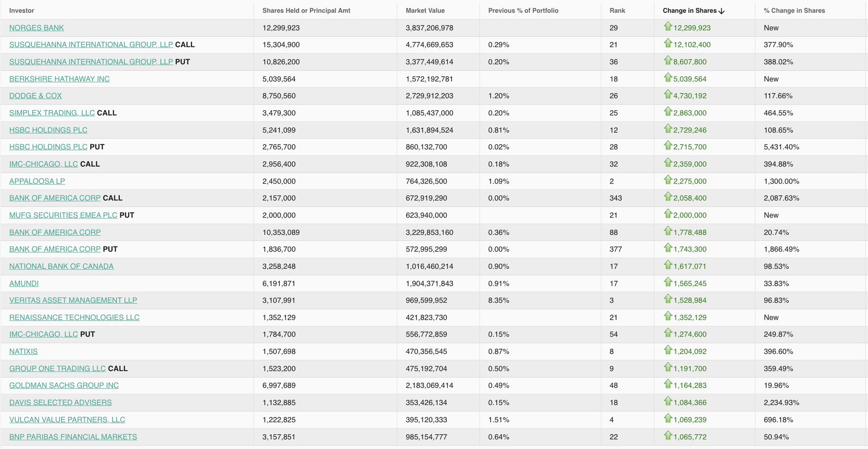Open VERITAS ASSET MANAGEMENT LLP link
868x449 pixels.
[x=73, y=300]
